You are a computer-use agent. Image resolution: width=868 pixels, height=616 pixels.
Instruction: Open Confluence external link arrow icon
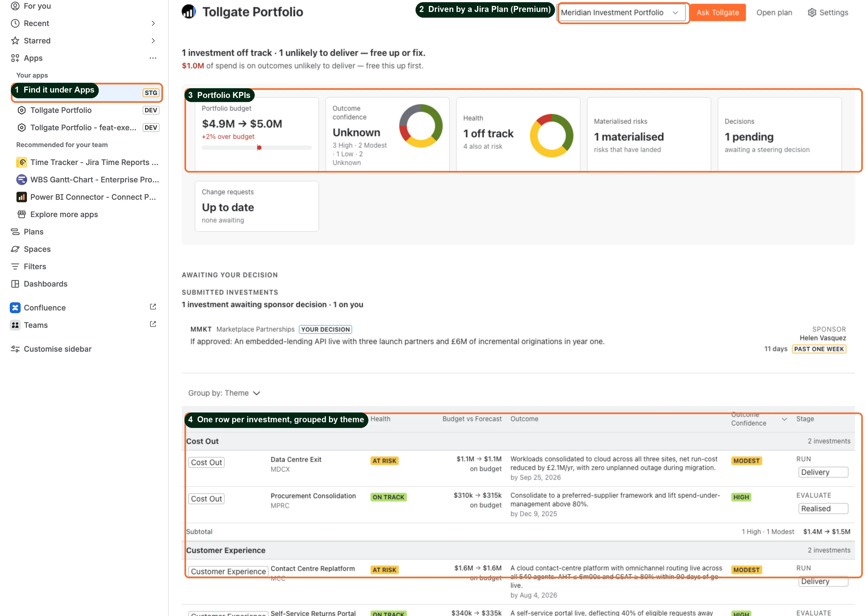pos(153,306)
